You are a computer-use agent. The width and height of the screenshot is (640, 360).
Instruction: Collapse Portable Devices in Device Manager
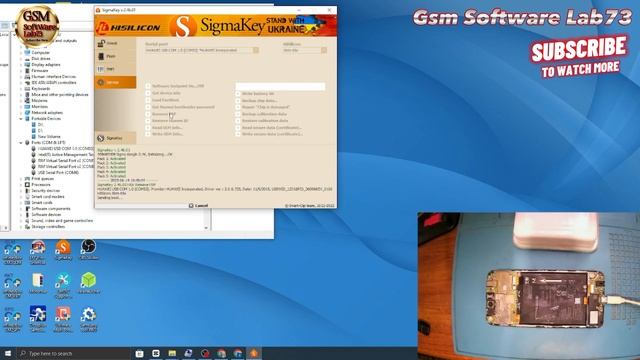(x=21, y=119)
